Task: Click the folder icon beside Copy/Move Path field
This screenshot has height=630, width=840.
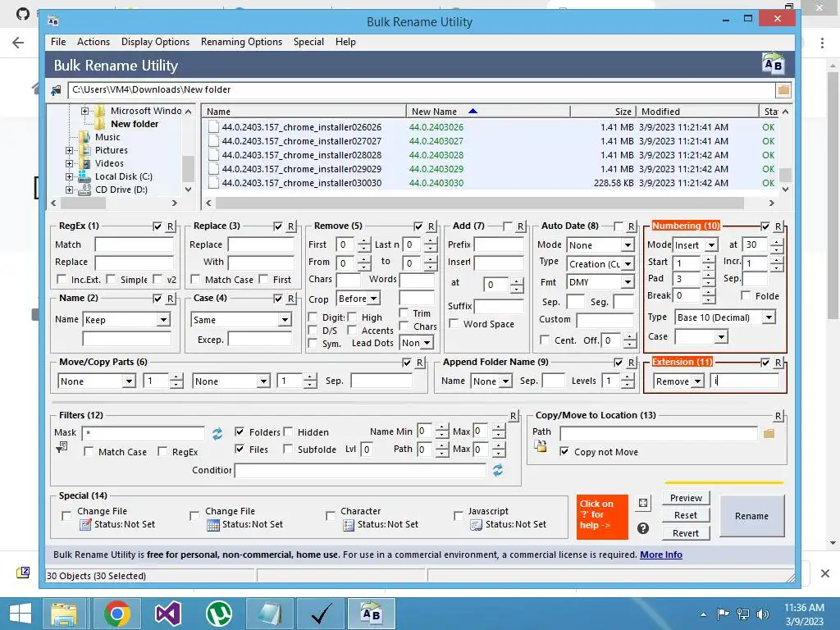Action: pyautogui.click(x=769, y=433)
